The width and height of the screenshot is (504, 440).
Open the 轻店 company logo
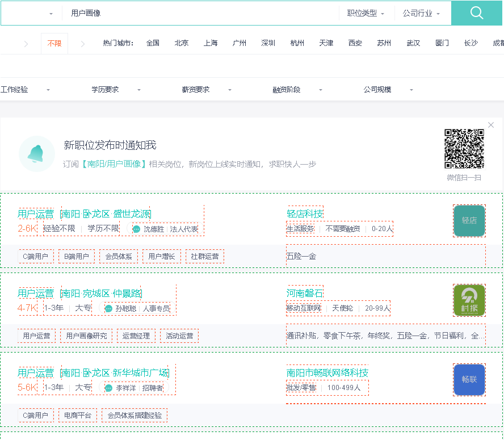469,221
